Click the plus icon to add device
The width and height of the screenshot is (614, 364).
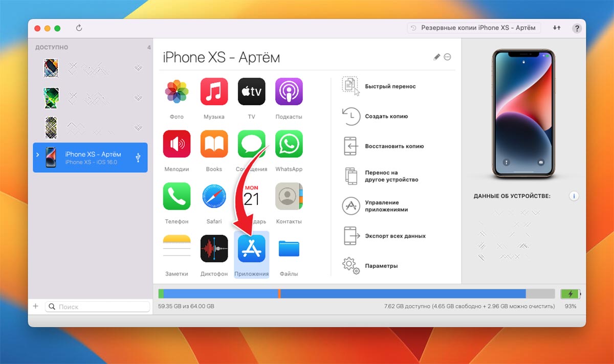36,306
